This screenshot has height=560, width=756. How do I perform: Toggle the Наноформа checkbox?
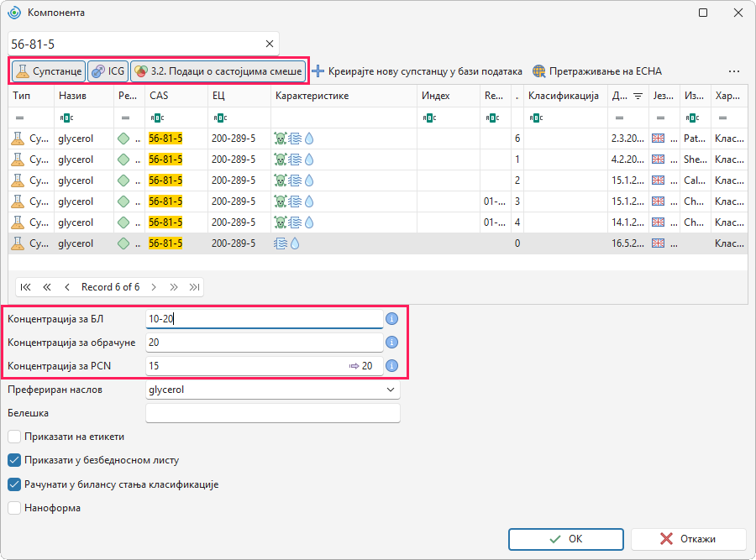14,508
